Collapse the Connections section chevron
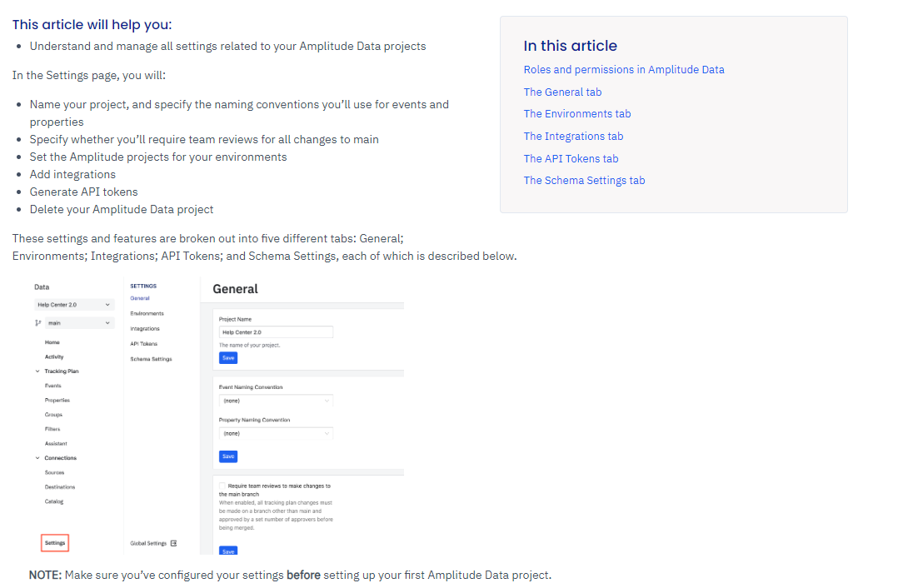 pos(37,458)
